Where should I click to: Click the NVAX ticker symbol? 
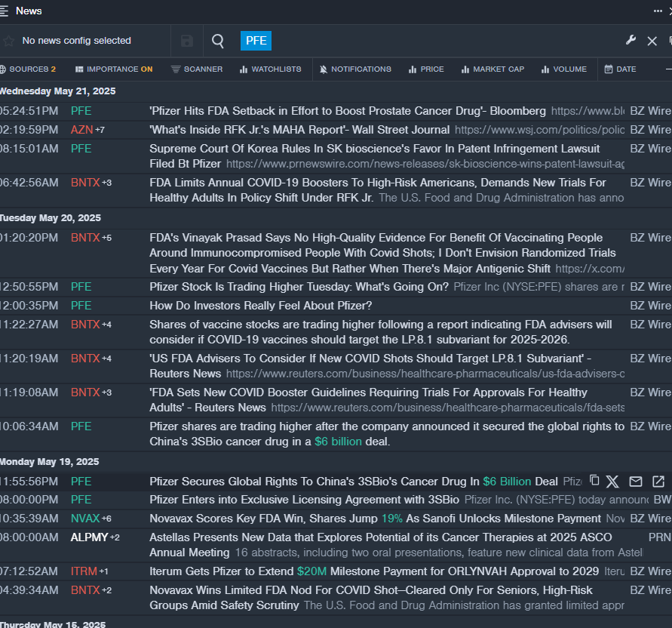pos(85,519)
